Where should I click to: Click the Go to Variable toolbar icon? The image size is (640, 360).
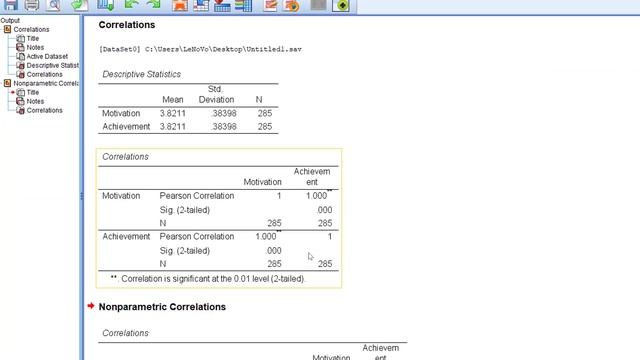point(222,5)
